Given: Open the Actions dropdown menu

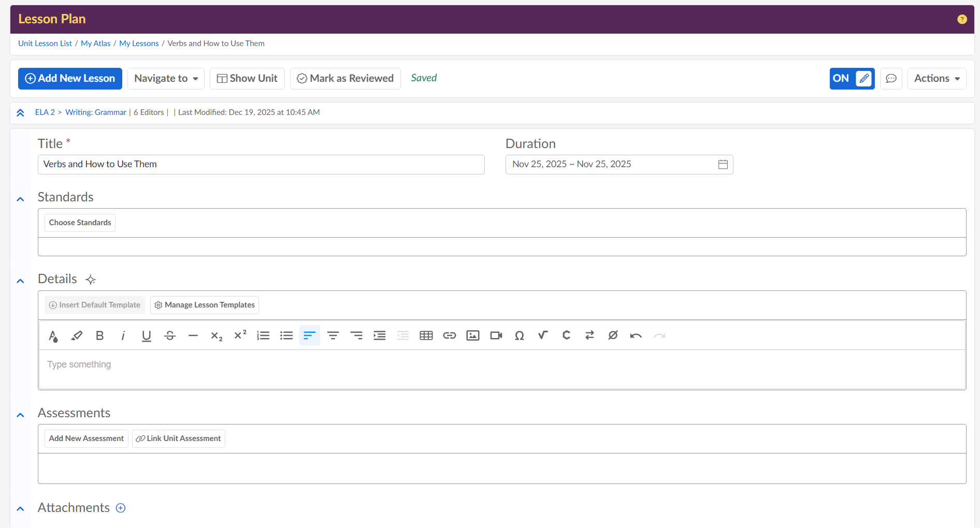Looking at the screenshot, I should tap(936, 79).
